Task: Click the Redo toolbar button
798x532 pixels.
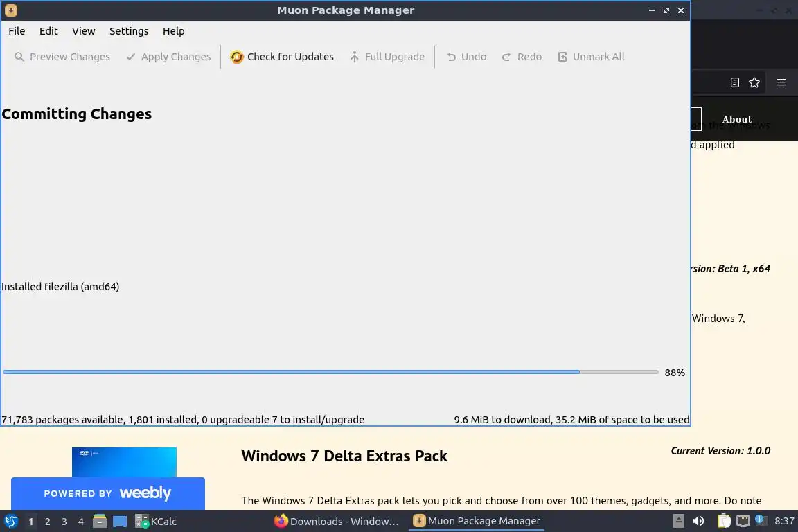Action: click(522, 57)
